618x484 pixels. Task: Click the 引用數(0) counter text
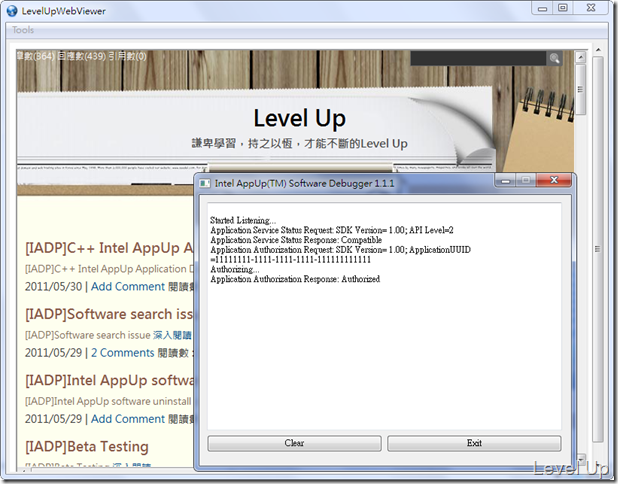point(127,56)
